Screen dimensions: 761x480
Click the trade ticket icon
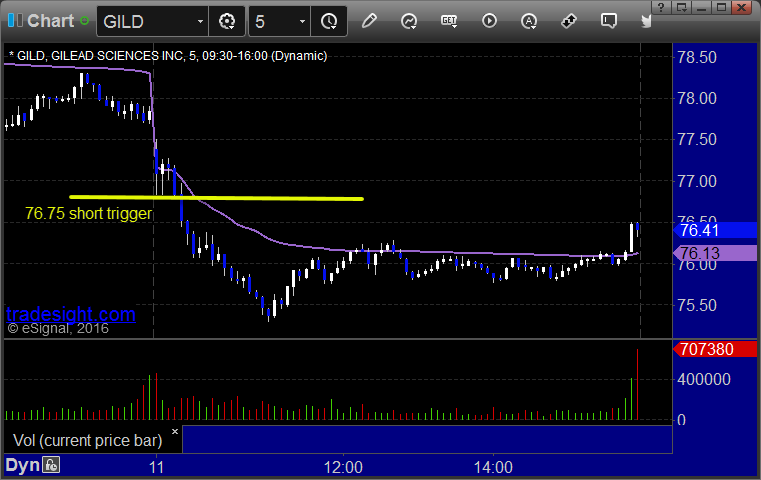(569, 21)
